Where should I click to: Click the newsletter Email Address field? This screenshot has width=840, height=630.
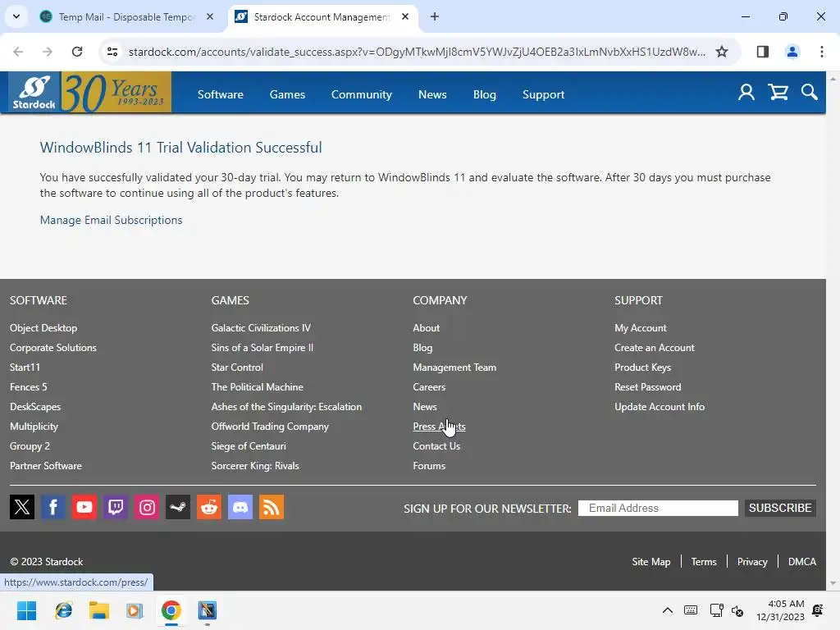click(658, 508)
